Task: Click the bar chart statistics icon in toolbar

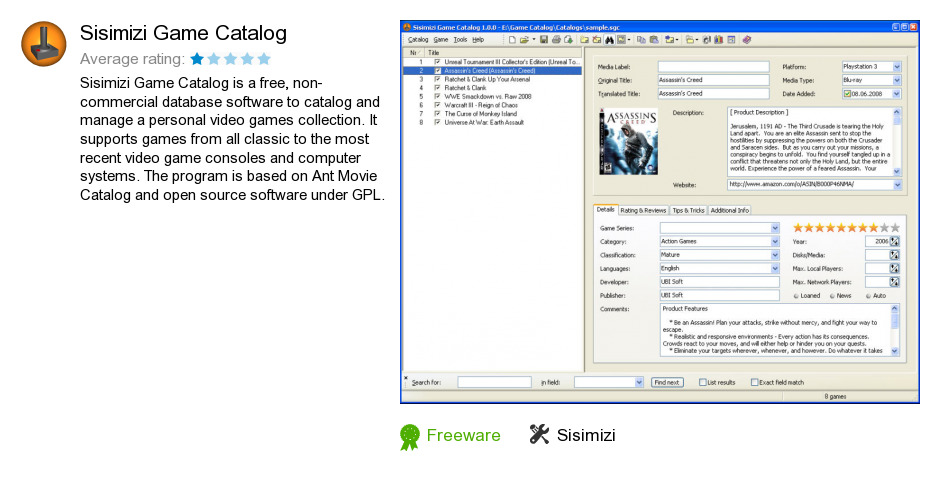Action: click(x=719, y=40)
